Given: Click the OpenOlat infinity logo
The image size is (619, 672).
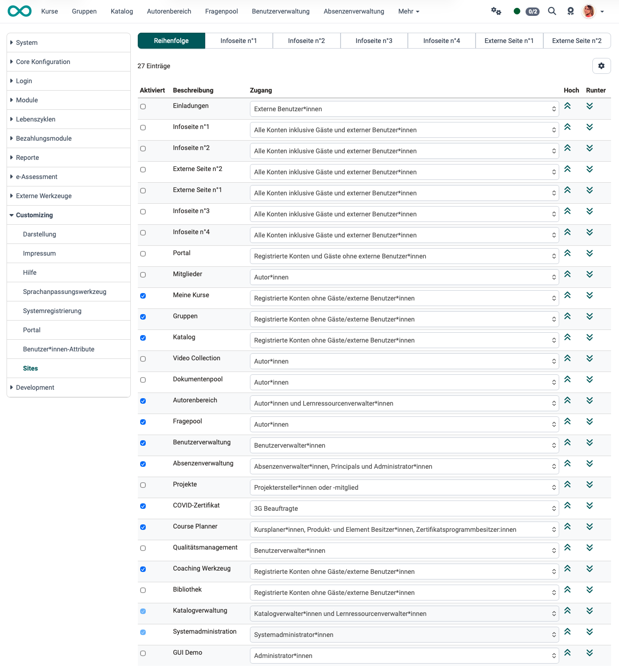Looking at the screenshot, I should pos(19,11).
